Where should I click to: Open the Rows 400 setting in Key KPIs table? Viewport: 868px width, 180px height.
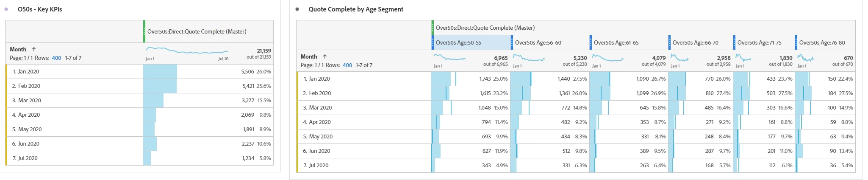56,58
